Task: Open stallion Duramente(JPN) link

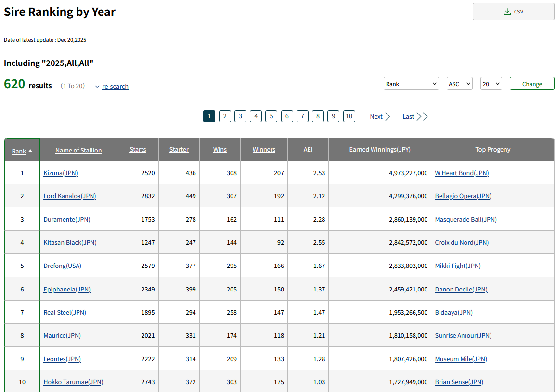Action: [x=66, y=220]
